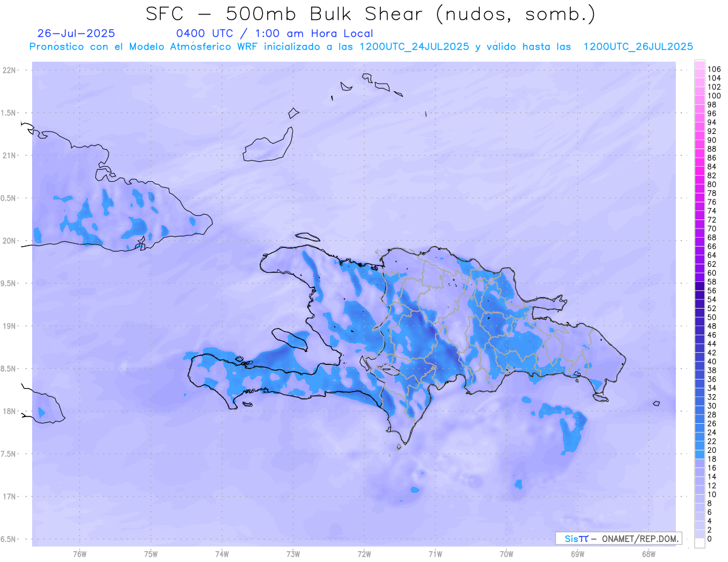Click the colorbar value "100"
Image resolution: width=728 pixels, height=562 pixels.
[714, 96]
